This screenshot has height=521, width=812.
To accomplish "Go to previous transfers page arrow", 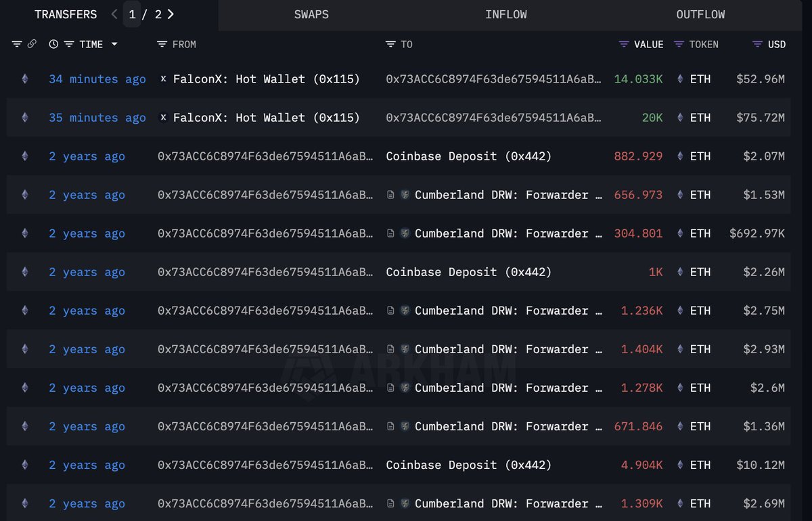I will click(x=114, y=14).
